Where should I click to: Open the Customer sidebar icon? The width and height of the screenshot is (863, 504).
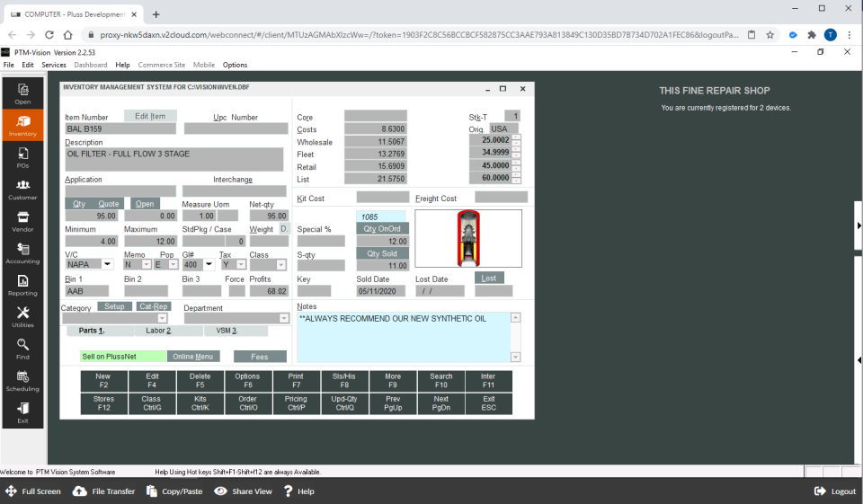(x=22, y=189)
